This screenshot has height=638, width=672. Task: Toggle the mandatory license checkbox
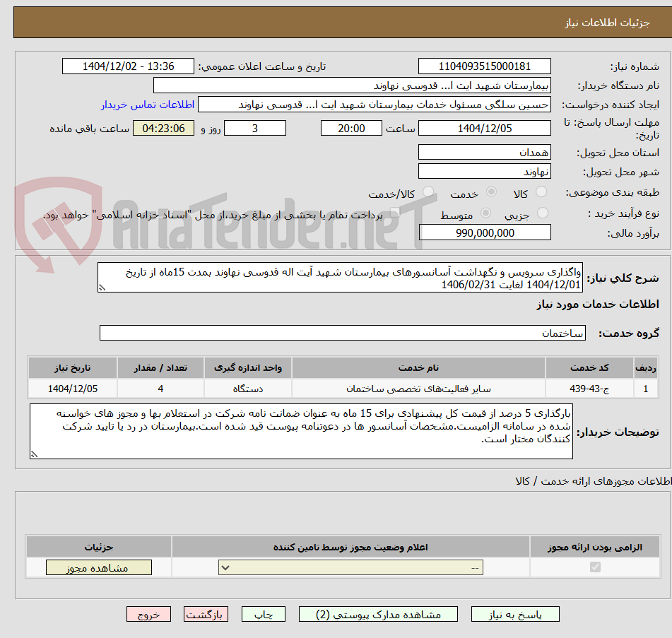point(595,567)
